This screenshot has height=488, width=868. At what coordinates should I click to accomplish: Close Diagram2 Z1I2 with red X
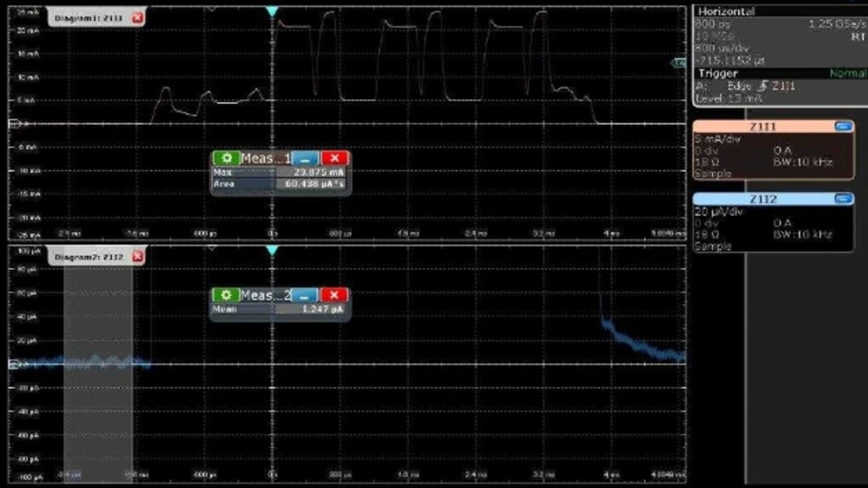(x=138, y=257)
